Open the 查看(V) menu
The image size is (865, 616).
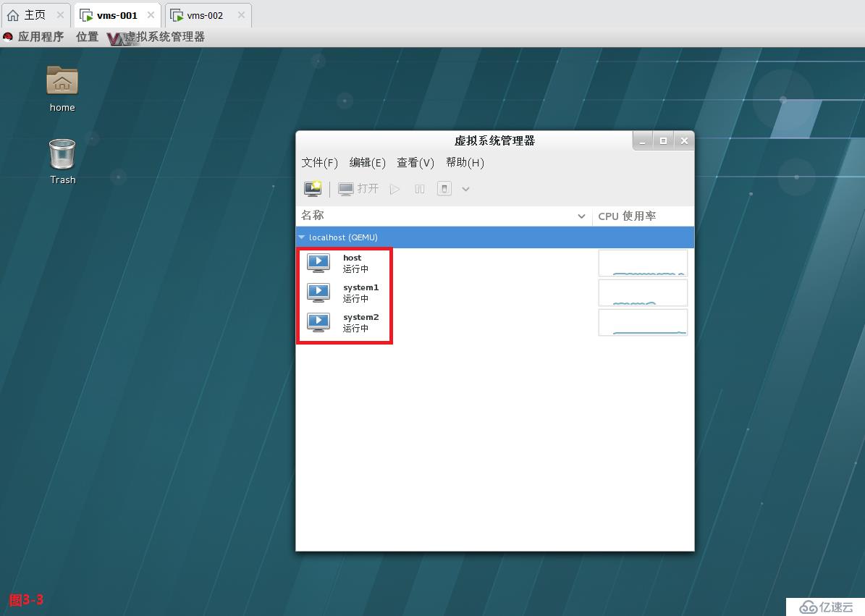(x=415, y=163)
